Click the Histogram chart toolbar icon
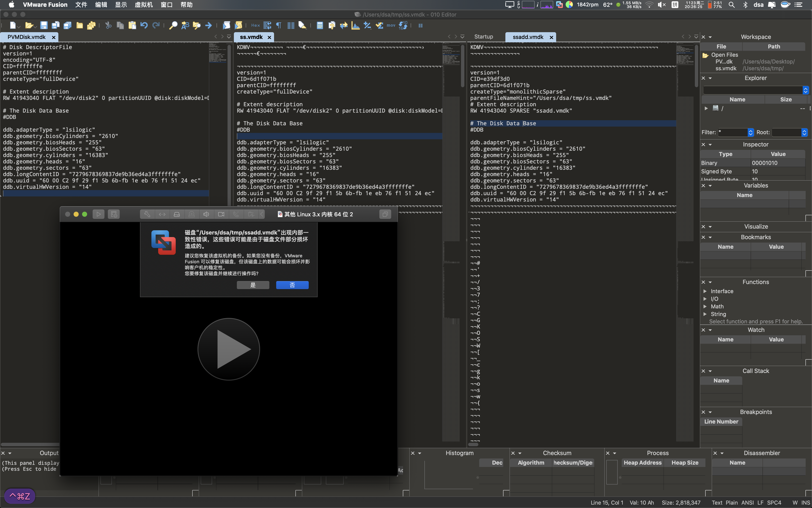Image resolution: width=812 pixels, height=508 pixels. [x=355, y=25]
